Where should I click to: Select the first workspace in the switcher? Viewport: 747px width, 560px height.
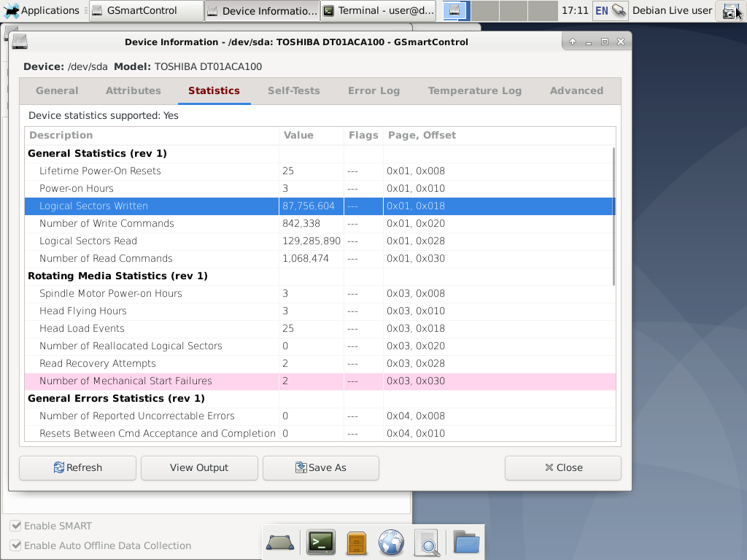pyautogui.click(x=456, y=10)
